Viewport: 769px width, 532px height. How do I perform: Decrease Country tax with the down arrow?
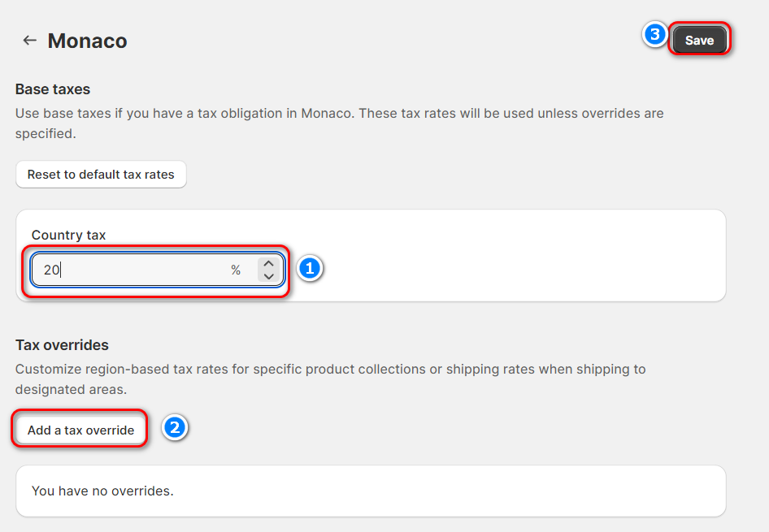(x=269, y=277)
